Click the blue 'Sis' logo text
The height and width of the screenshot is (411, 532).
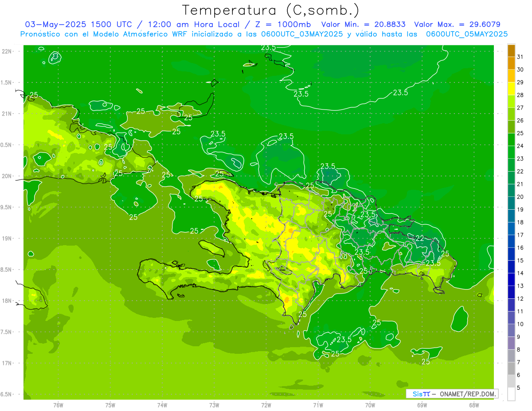[418, 394]
